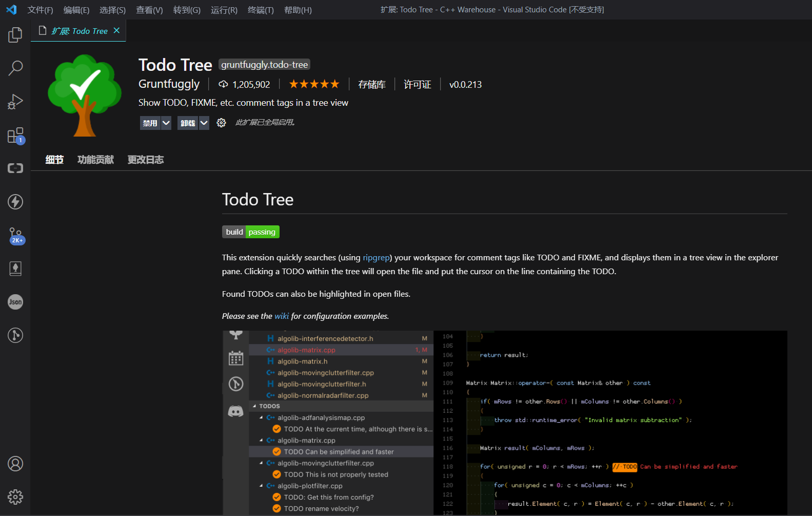Click the gruntfuggly.todo-tree identifier
The image size is (812, 516).
click(x=265, y=64)
